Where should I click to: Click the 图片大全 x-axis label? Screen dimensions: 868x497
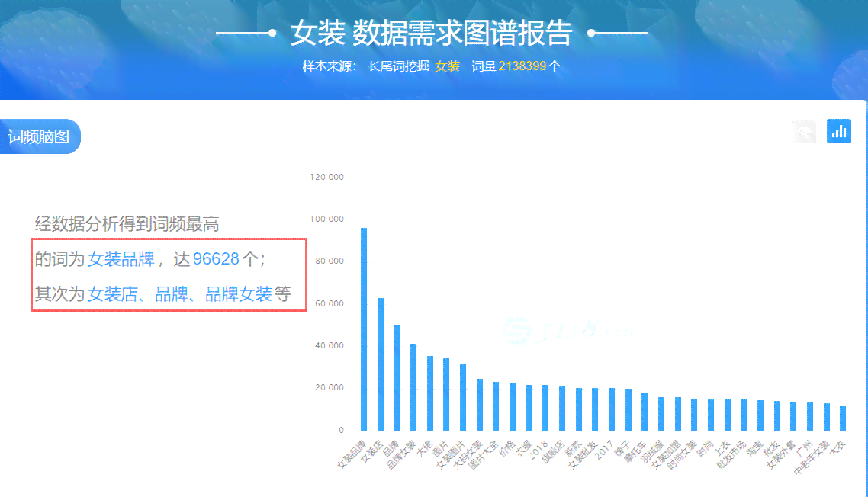point(484,454)
